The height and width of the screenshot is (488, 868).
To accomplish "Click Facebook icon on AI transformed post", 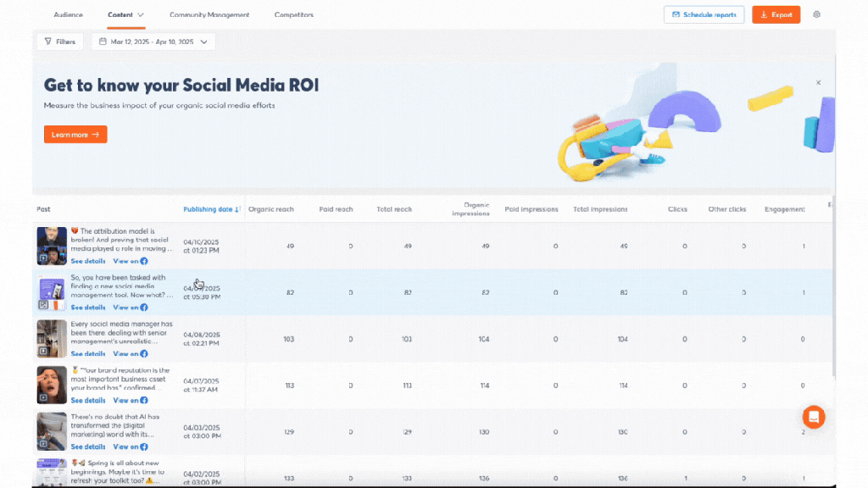I will pyautogui.click(x=144, y=446).
